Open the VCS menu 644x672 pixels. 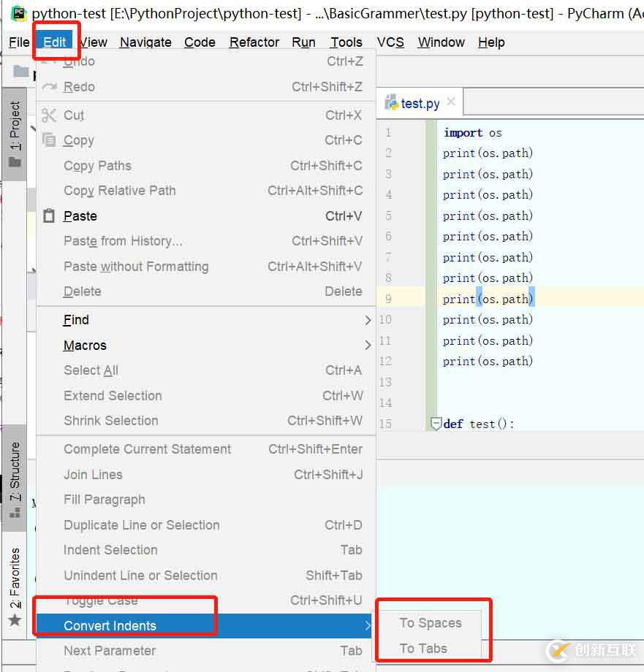point(390,42)
